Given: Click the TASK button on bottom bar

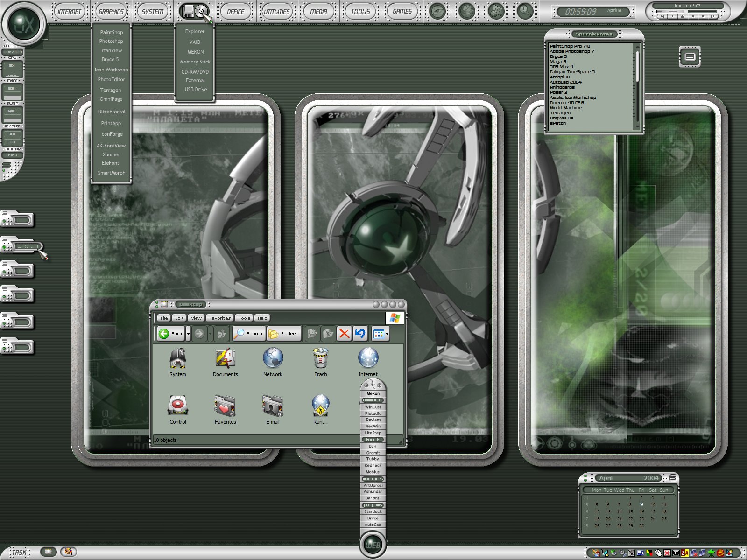Looking at the screenshot, I should tap(19, 553).
